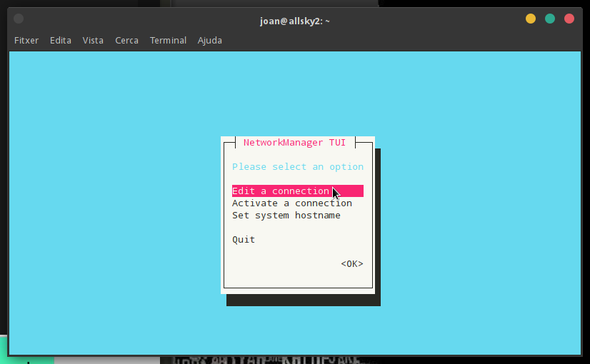Image resolution: width=590 pixels, height=364 pixels.
Task: Select 'Edit a connection' option
Action: click(298, 191)
